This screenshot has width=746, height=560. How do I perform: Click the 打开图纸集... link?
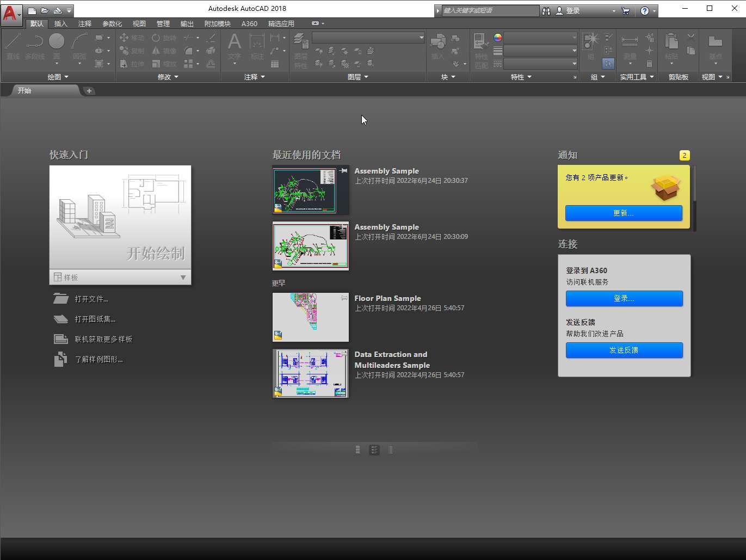[95, 319]
